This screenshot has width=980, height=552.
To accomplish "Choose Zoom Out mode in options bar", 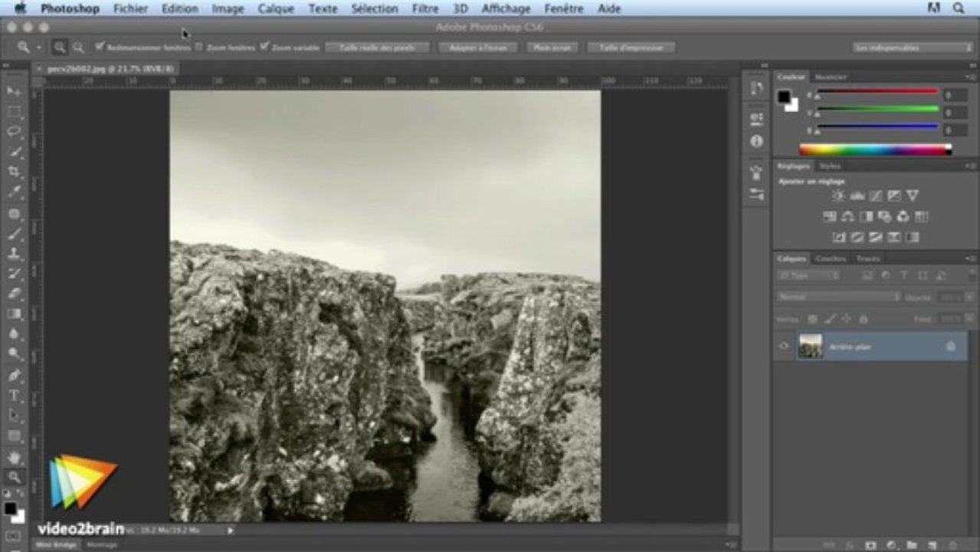I will point(78,48).
